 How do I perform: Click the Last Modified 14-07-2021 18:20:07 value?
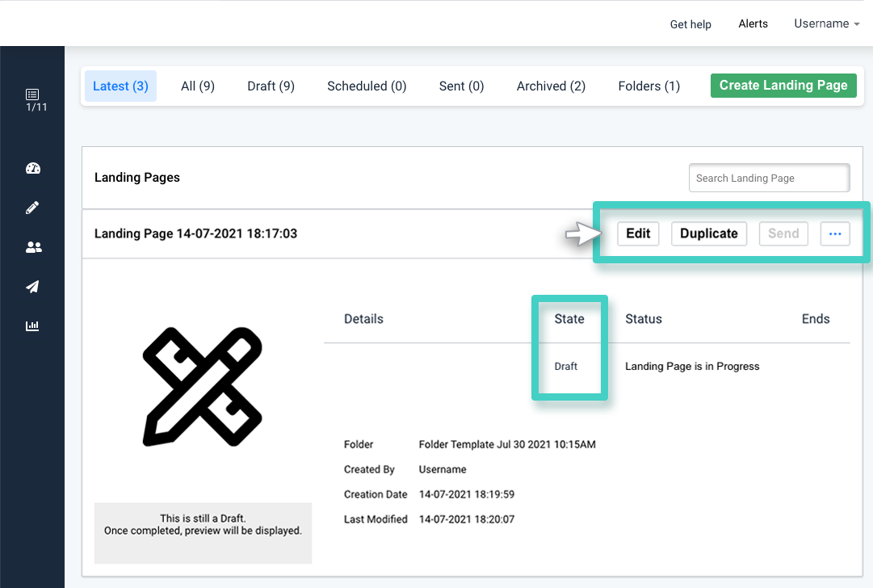467,519
